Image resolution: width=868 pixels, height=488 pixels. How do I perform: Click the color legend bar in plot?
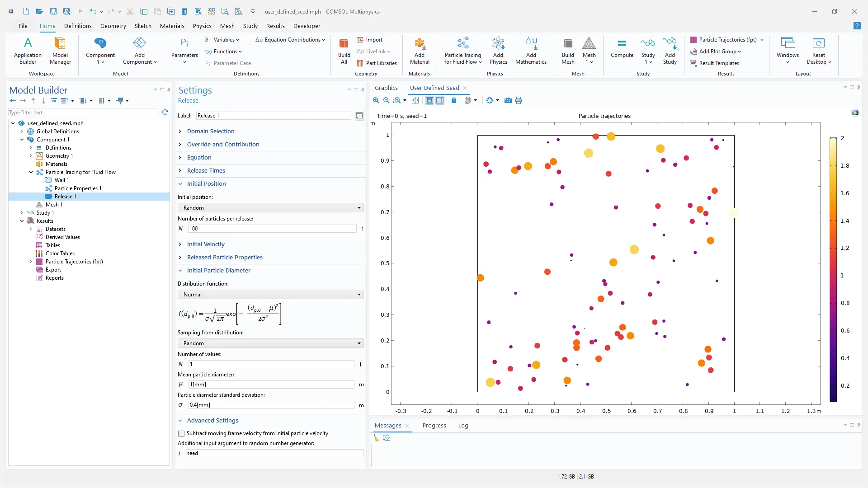point(833,269)
